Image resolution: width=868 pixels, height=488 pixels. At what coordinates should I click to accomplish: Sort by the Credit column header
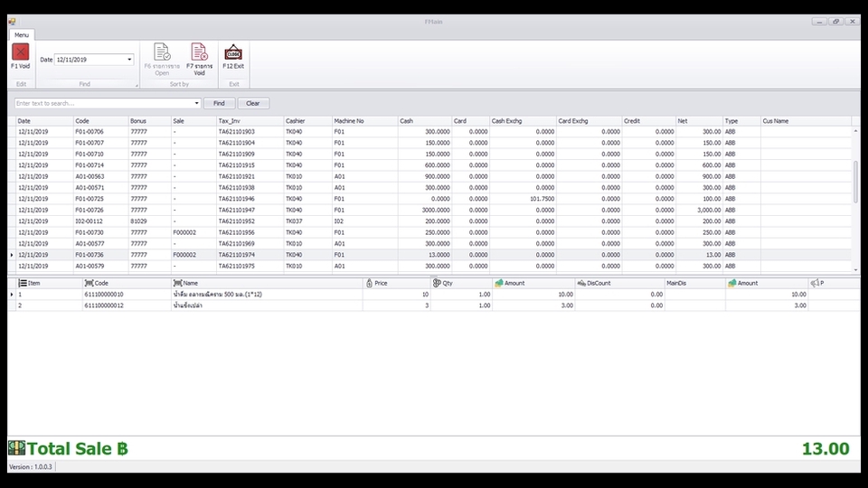pyautogui.click(x=649, y=120)
